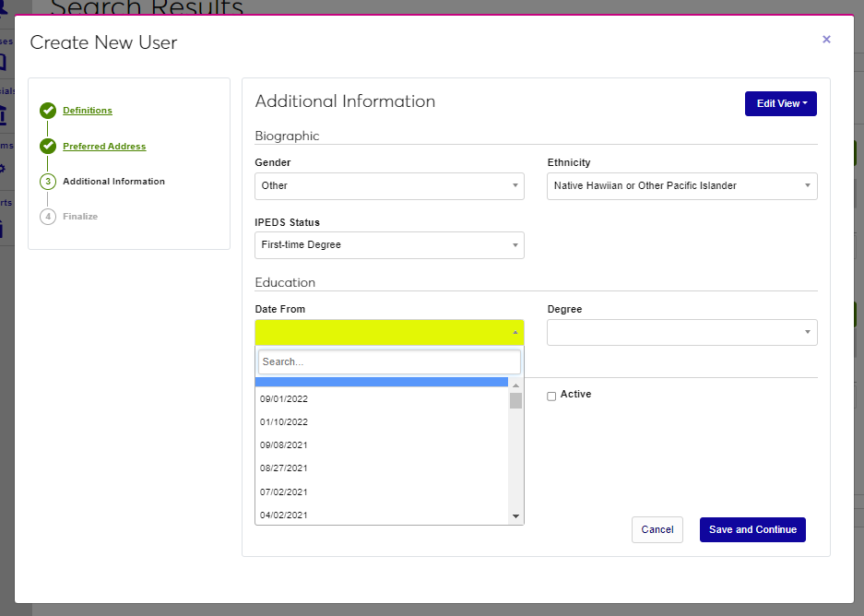Return to the Preferred Address step
The image size is (864, 616).
[104, 147]
